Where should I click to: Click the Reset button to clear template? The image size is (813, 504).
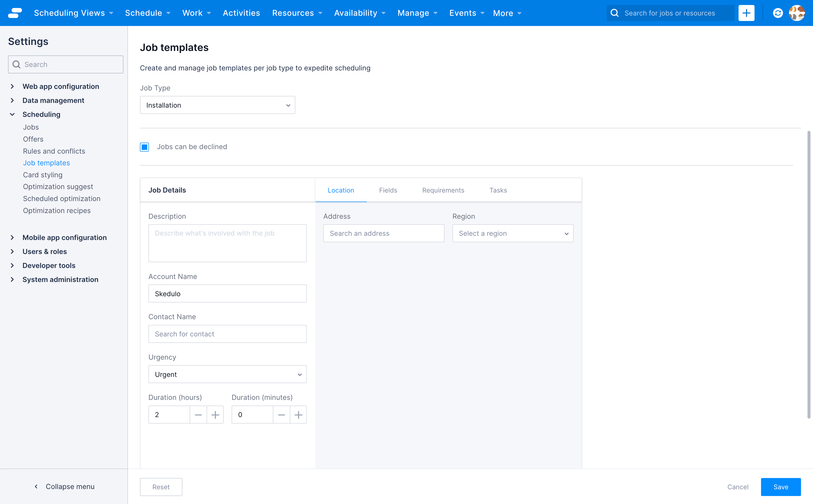click(161, 487)
